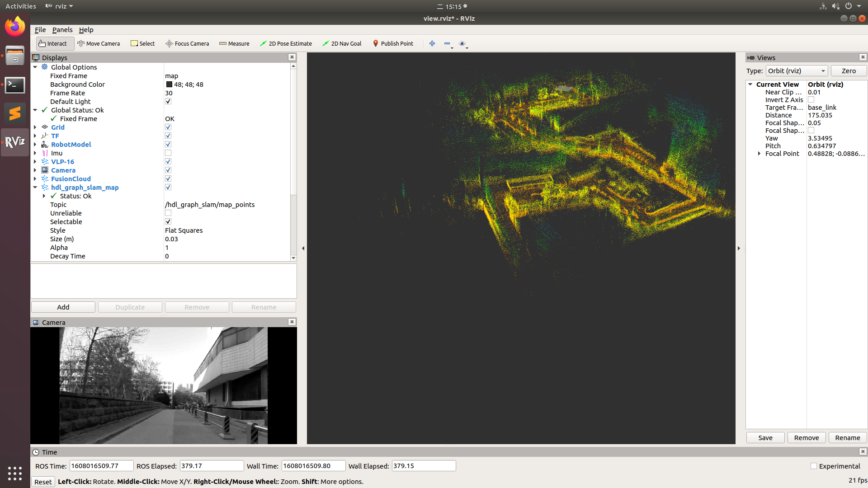Close the Displays panel
This screenshot has height=488, width=868.
292,57
